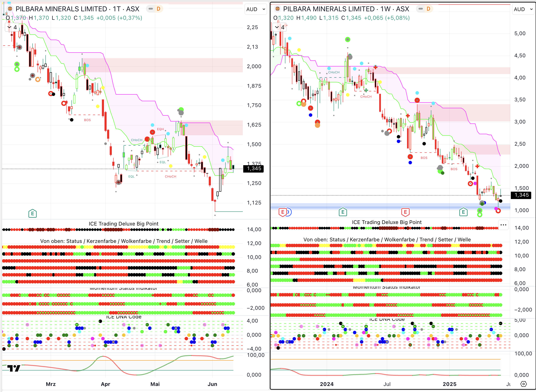Viewport: 536px width, 392px height.
Task: Click the ICE Trading Deluxe Big Point label on daily chart
Action: pyautogui.click(x=123, y=224)
